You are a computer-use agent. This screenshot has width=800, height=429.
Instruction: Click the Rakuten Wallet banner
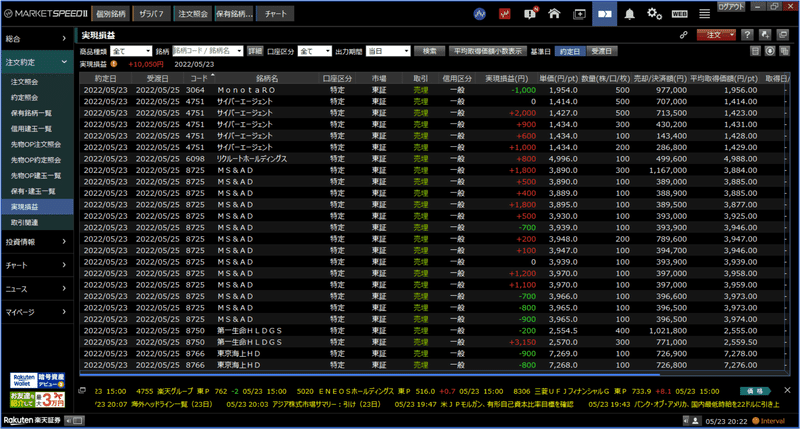(x=37, y=381)
